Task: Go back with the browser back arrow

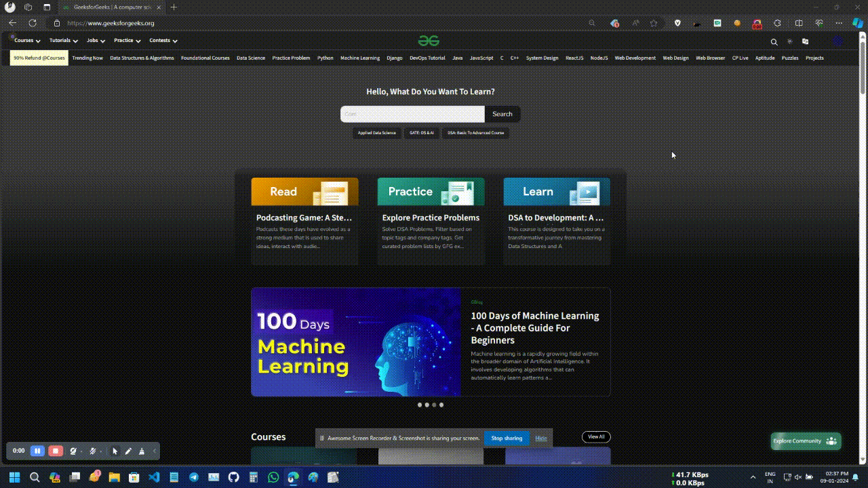Action: click(x=13, y=23)
